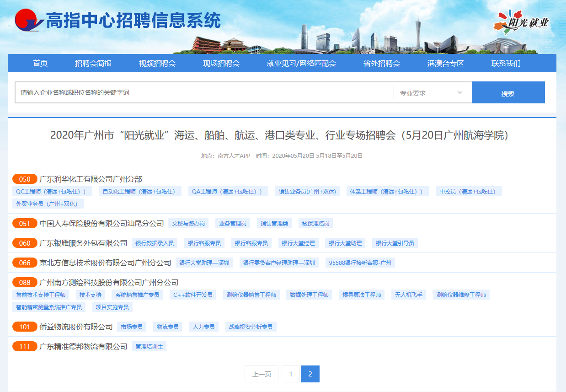The image size is (566, 392).
Task: View the 自动化工程师（清远+包吃住) job
Action: [140, 191]
